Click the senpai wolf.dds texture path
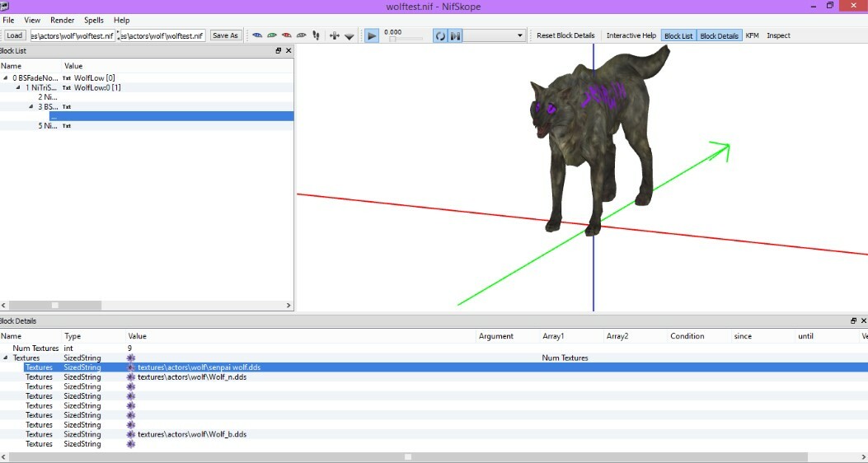Screen dimensions: 868x463 point(199,367)
